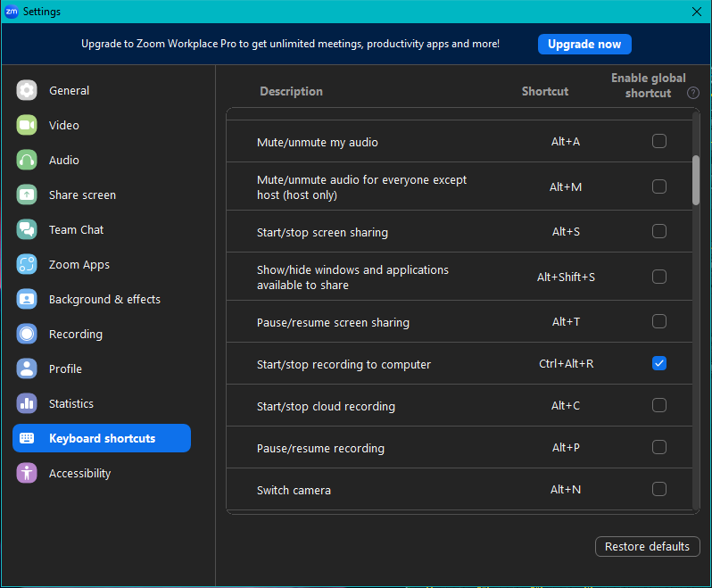Click the Share screen sidebar icon

(27, 195)
